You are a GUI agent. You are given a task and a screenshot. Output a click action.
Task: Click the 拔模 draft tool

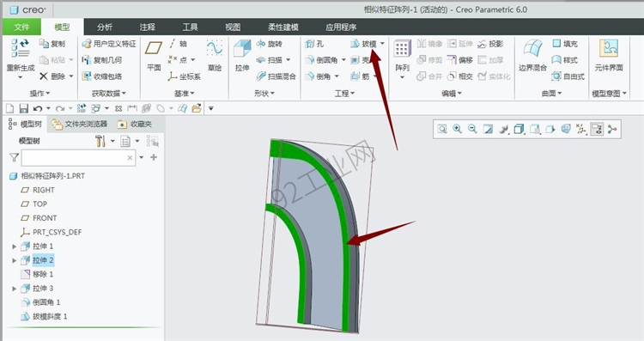point(363,44)
